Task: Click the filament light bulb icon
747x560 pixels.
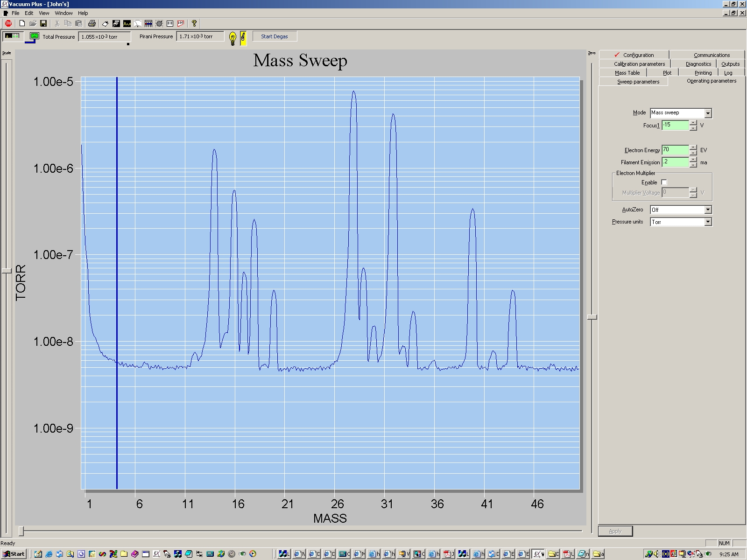Action: coord(233,38)
